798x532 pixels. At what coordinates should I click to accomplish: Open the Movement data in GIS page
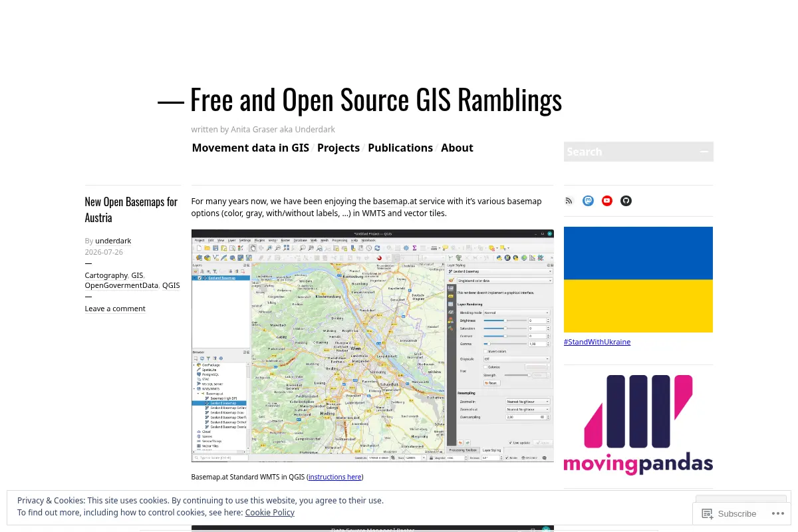(251, 148)
